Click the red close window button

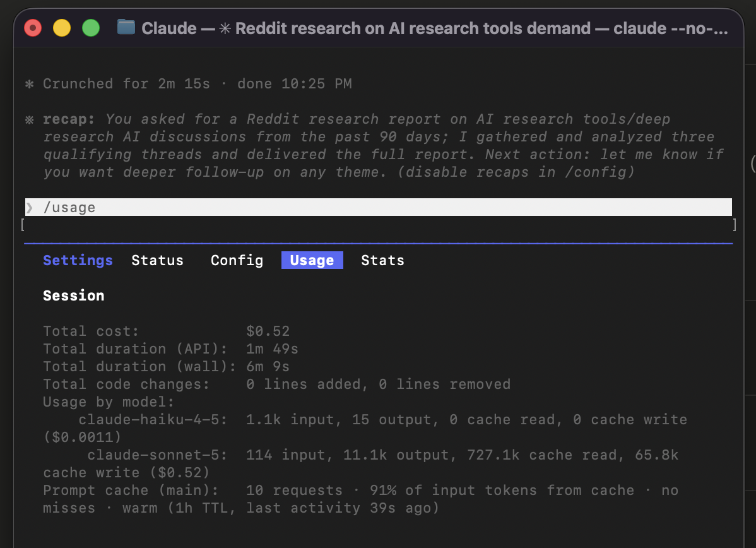(x=33, y=28)
